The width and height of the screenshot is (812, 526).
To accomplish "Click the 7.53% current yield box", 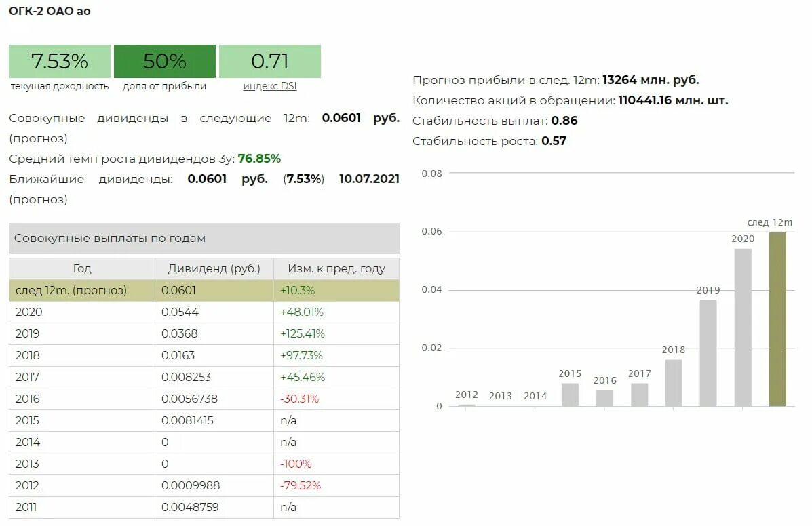I will click(x=60, y=61).
